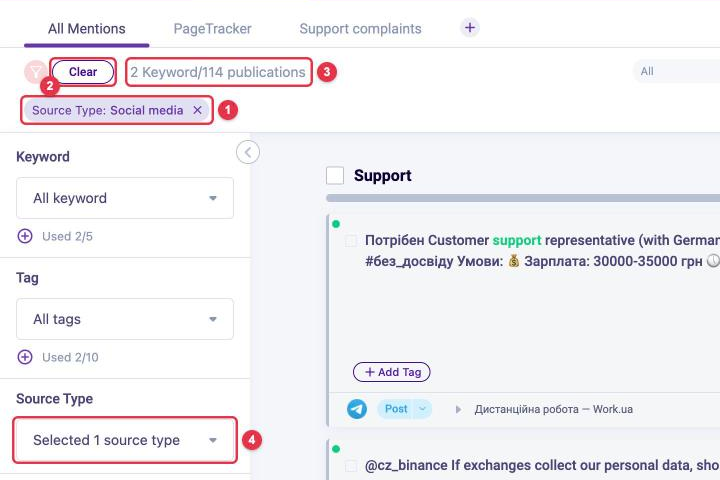Add a tag with the plus icon beside Used 2/10
This screenshot has height=480, width=720.
25,357
